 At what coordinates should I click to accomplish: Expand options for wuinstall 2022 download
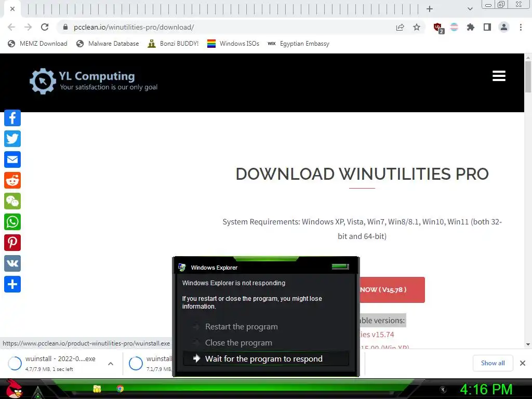(x=111, y=363)
